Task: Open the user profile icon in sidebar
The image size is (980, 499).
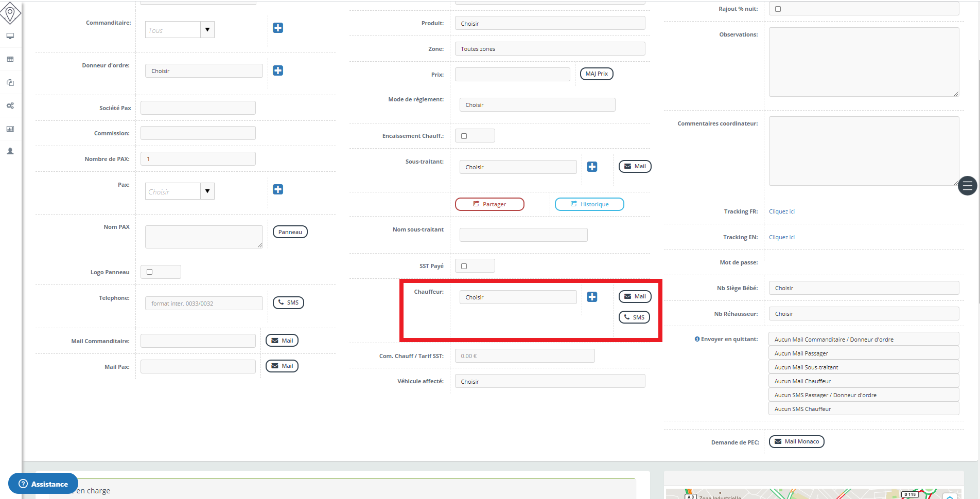Action: click(x=10, y=151)
